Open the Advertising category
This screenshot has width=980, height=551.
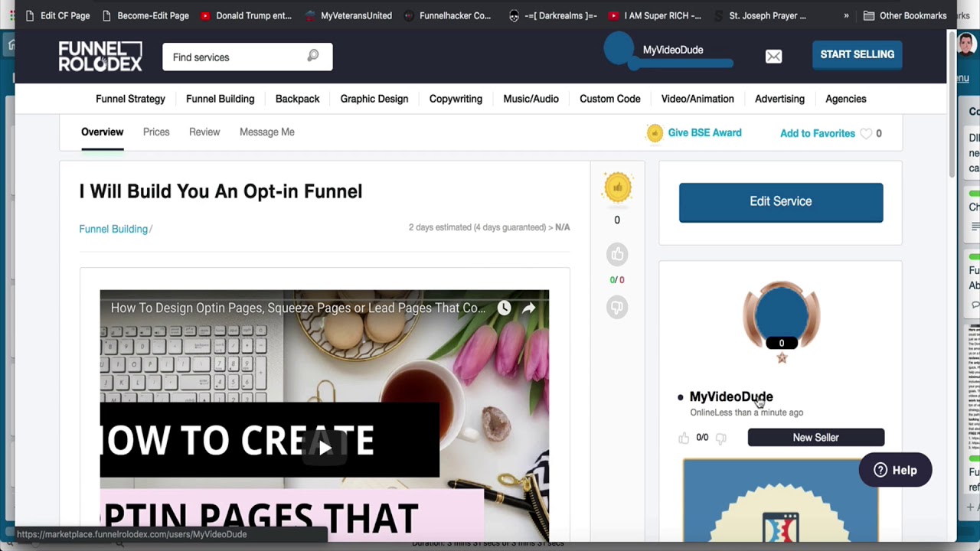[x=779, y=99]
